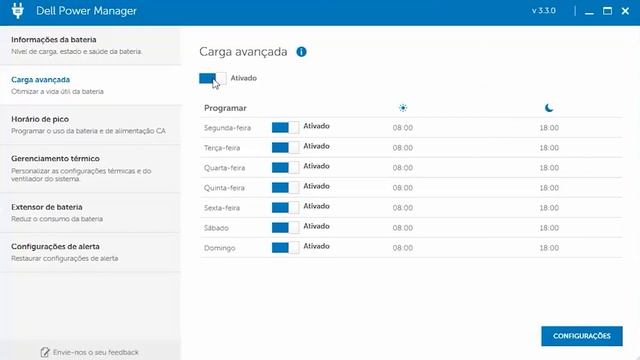This screenshot has height=360, width=640.
Task: Click the Terça-feira day label
Action: [222, 148]
